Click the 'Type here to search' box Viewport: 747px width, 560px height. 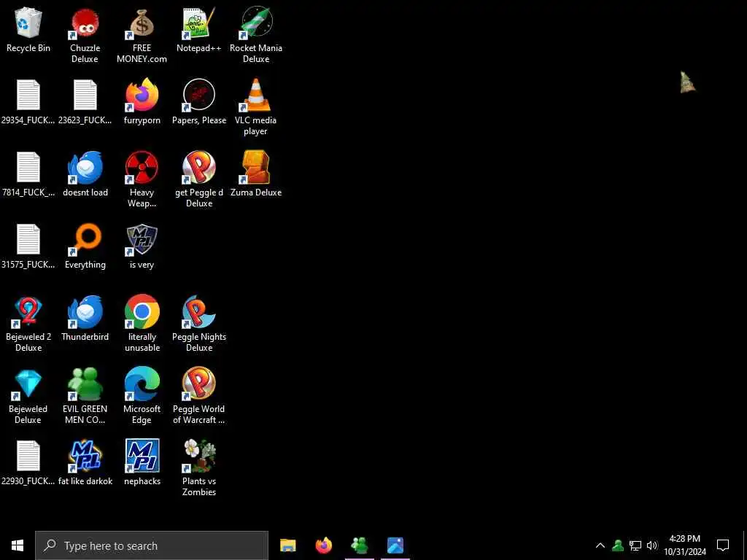click(152, 545)
